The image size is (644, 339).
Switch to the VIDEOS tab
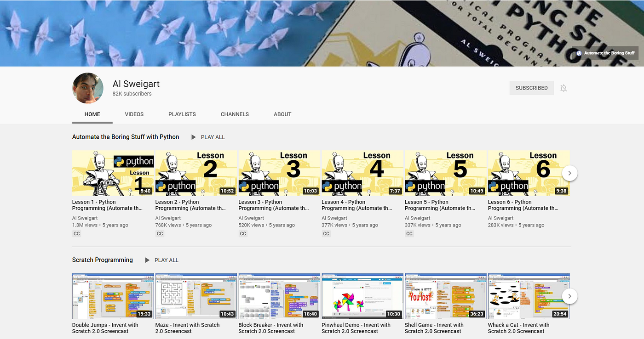[x=134, y=114]
